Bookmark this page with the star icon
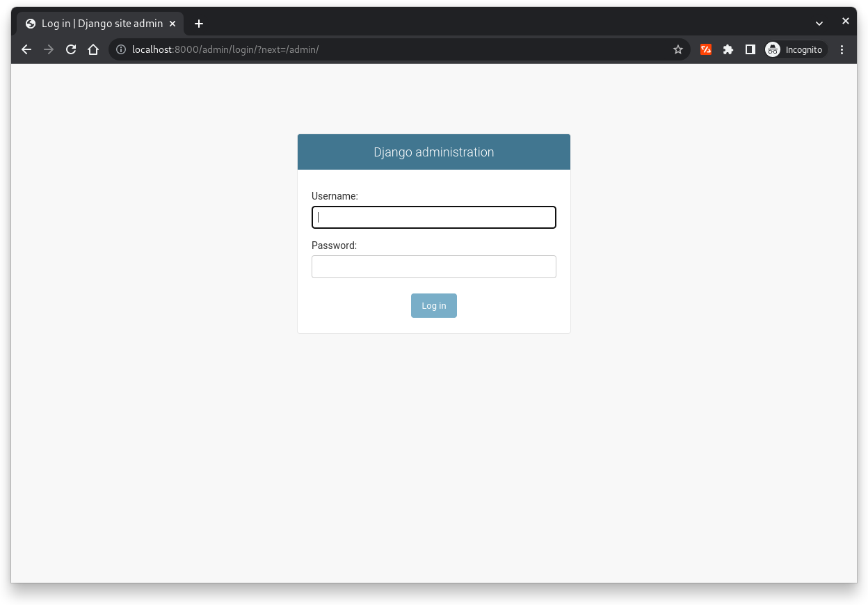Image resolution: width=868 pixels, height=605 pixels. click(x=678, y=49)
